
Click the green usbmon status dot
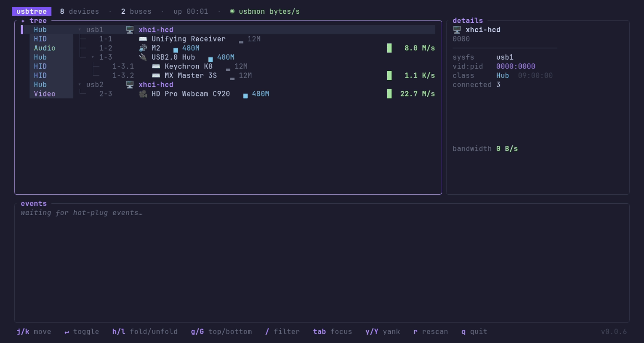coord(232,11)
